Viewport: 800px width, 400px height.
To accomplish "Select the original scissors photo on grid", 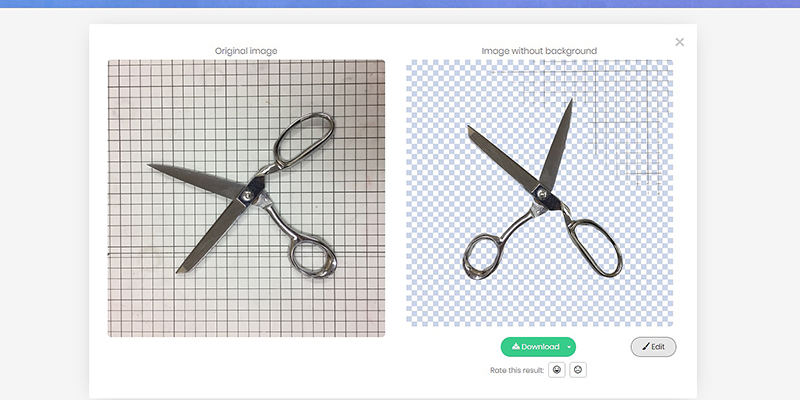I will (x=246, y=198).
